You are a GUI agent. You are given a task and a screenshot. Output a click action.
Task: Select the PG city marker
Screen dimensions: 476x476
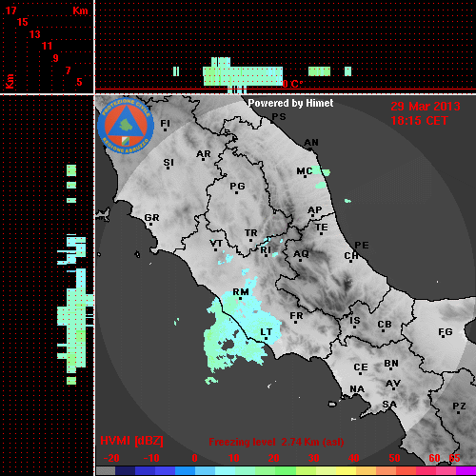(236, 192)
